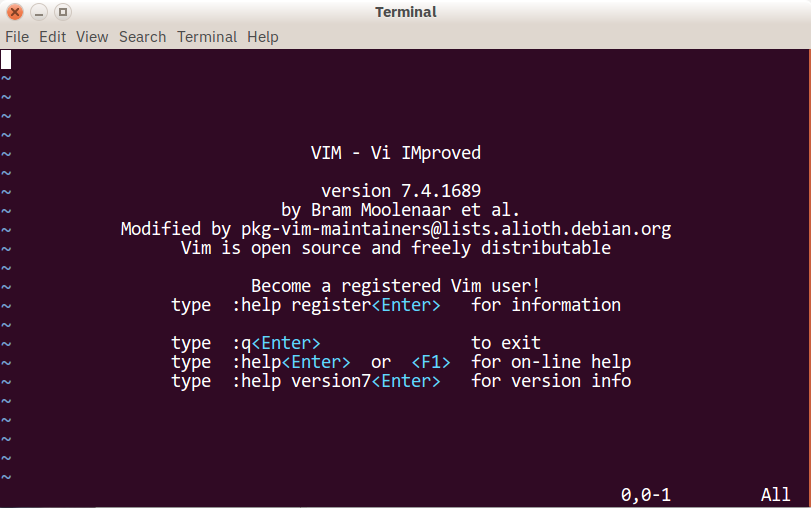
Task: Open the Help menu
Action: click(x=263, y=37)
